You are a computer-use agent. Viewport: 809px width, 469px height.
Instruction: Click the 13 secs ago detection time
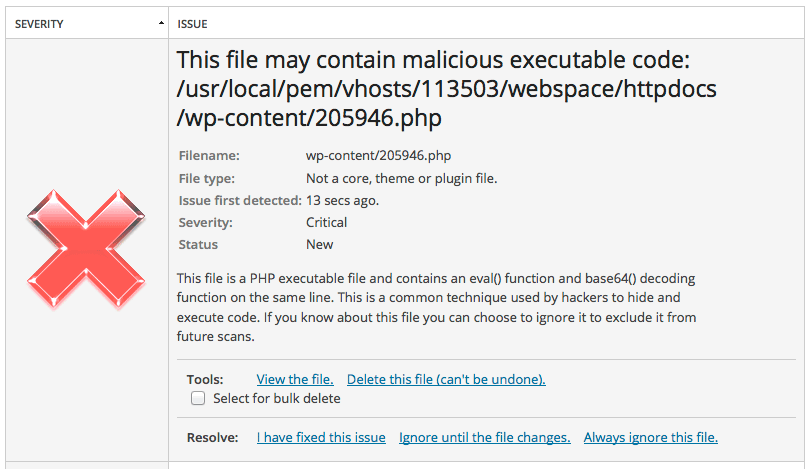click(342, 200)
